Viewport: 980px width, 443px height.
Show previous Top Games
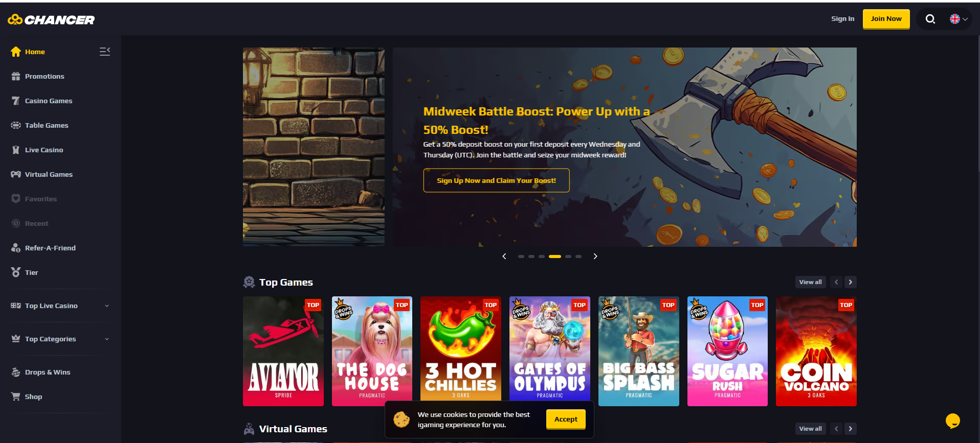836,282
